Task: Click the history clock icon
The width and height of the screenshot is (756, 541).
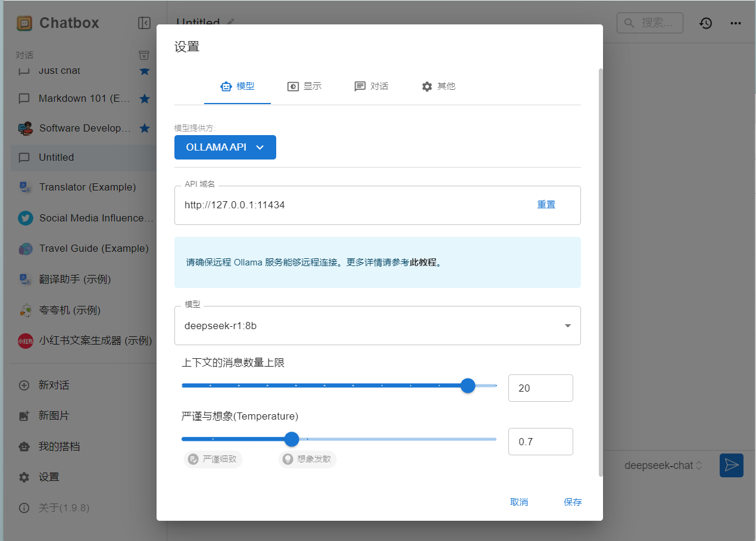Action: [705, 23]
